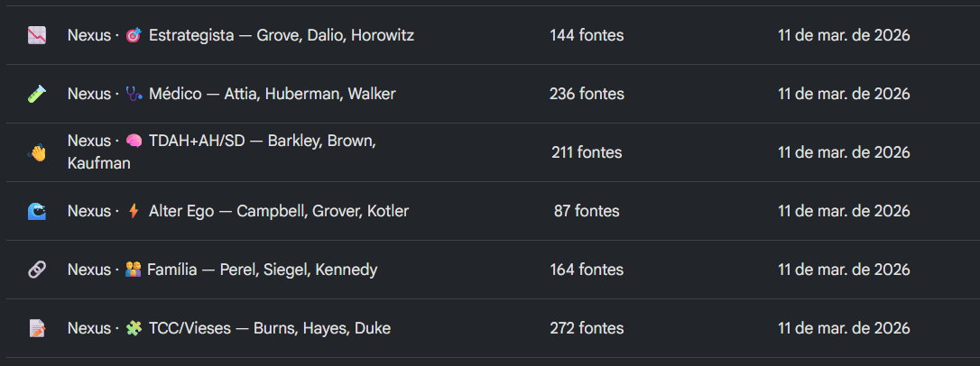Click the dart target emoji in Estrategista title
This screenshot has height=366, width=980.
[134, 35]
